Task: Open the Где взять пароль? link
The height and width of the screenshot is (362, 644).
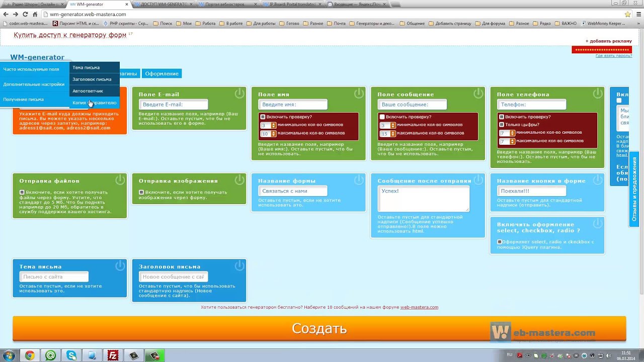Action: pos(614,56)
